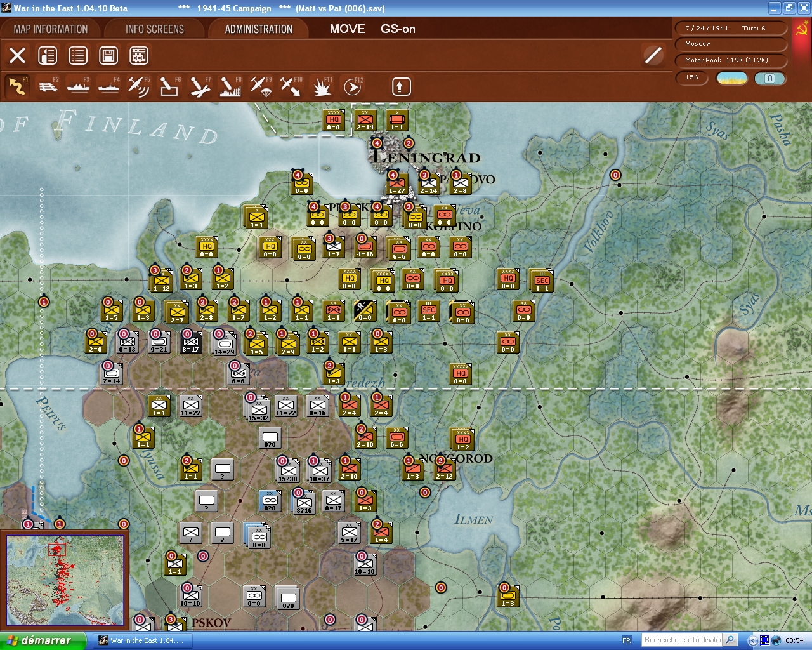Viewport: 812px width, 650px height.
Task: Click the LENINGRAD city label on the map
Action: pyautogui.click(x=426, y=157)
